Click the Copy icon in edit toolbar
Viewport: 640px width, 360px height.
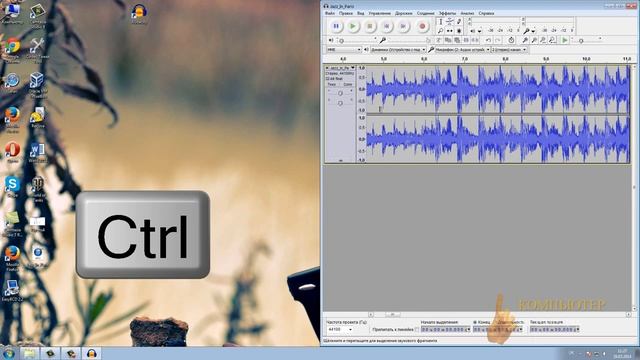tap(448, 40)
